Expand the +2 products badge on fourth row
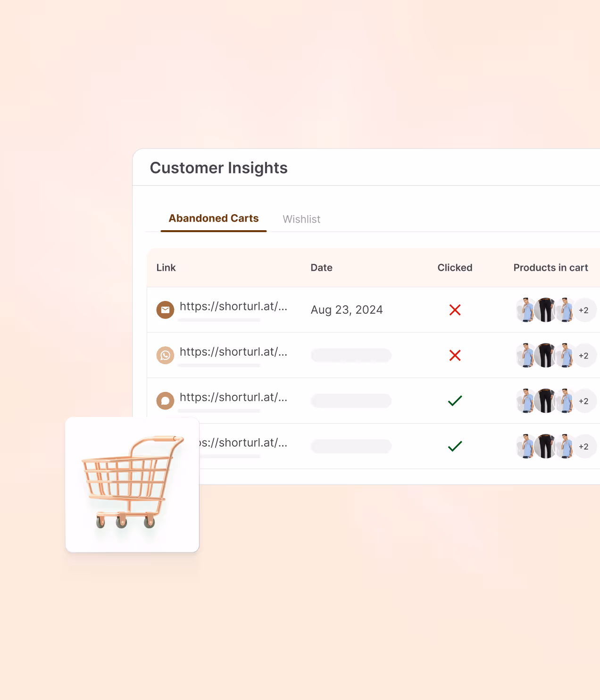This screenshot has height=700, width=600. [x=583, y=446]
